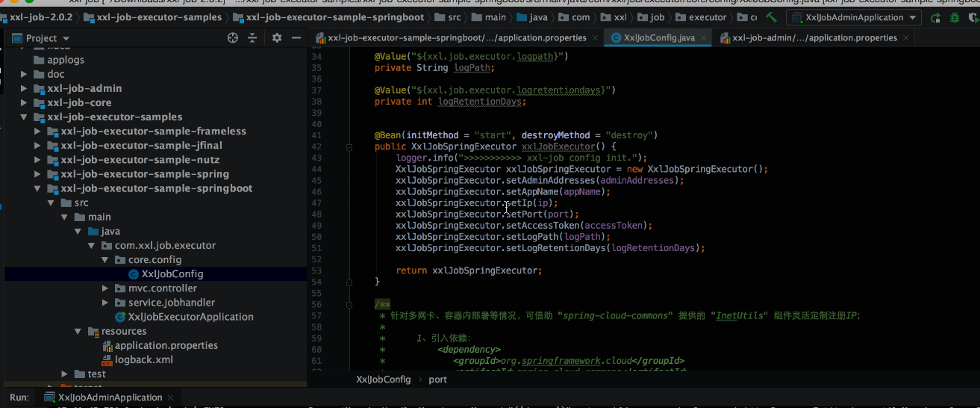Click the XxlJobConfig class icon in tree
Screen dimensions: 980x408
134,274
